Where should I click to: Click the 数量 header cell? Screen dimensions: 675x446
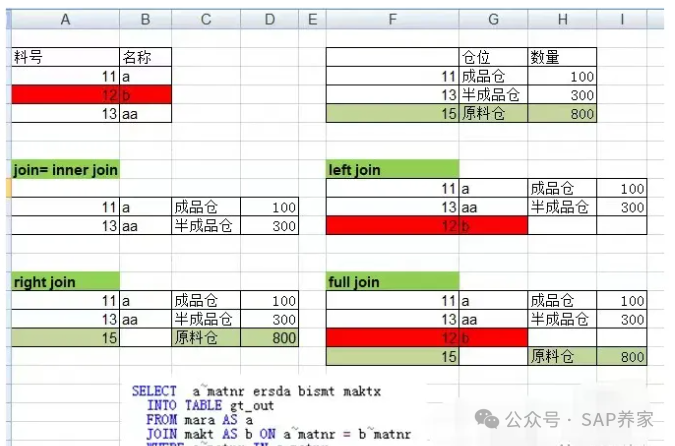pyautogui.click(x=562, y=57)
